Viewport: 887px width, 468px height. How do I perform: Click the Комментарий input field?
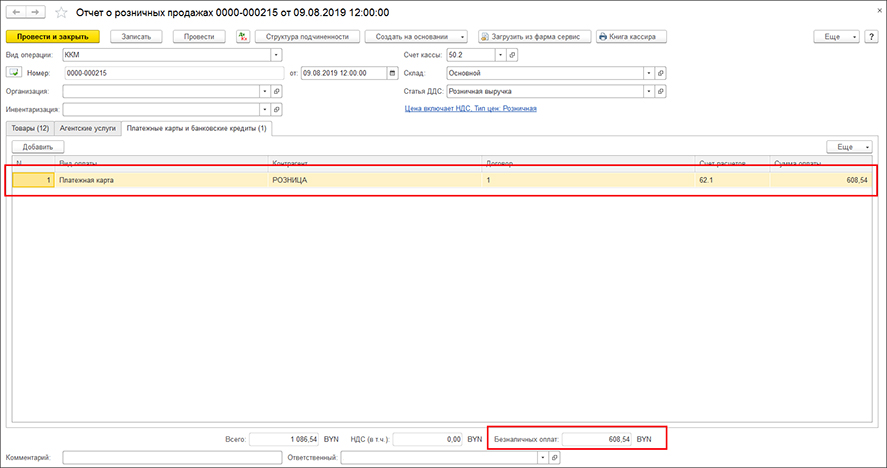coord(171,457)
